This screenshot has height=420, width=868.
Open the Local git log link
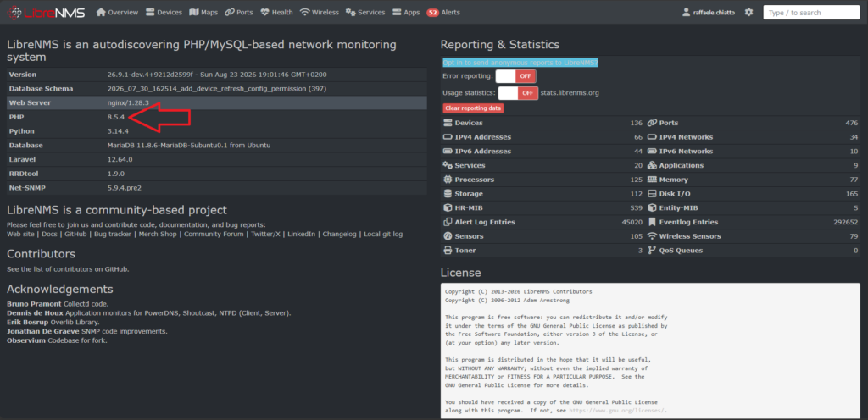[x=384, y=235]
